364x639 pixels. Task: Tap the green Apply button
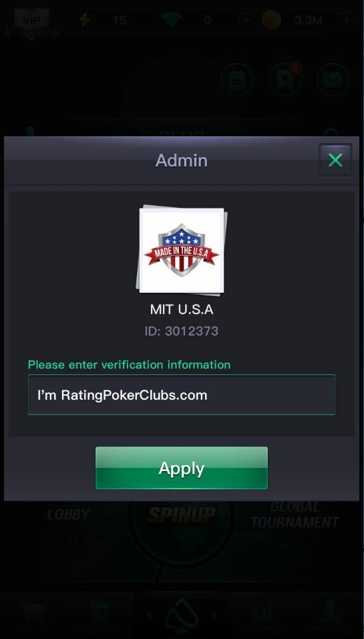coord(182,468)
